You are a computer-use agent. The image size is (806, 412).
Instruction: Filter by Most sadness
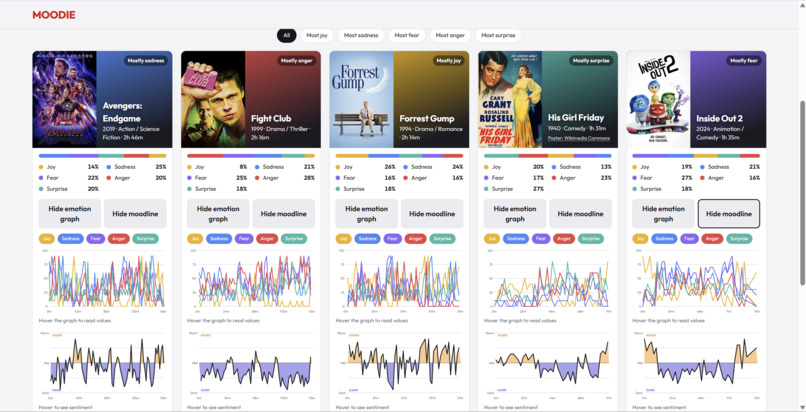point(361,35)
